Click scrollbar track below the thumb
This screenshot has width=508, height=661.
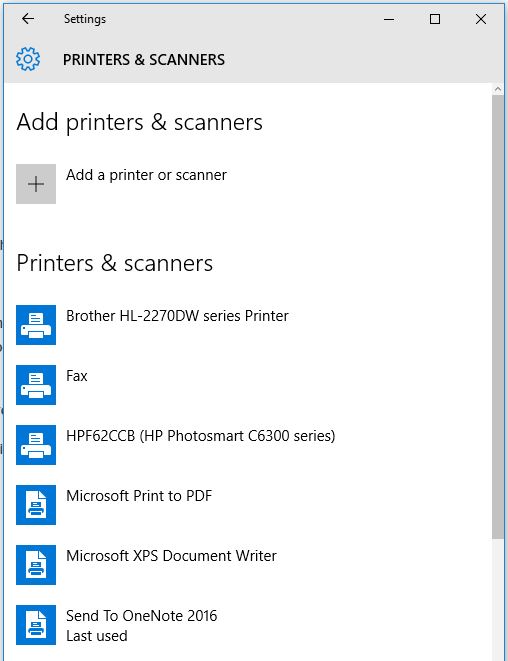tap(498, 599)
